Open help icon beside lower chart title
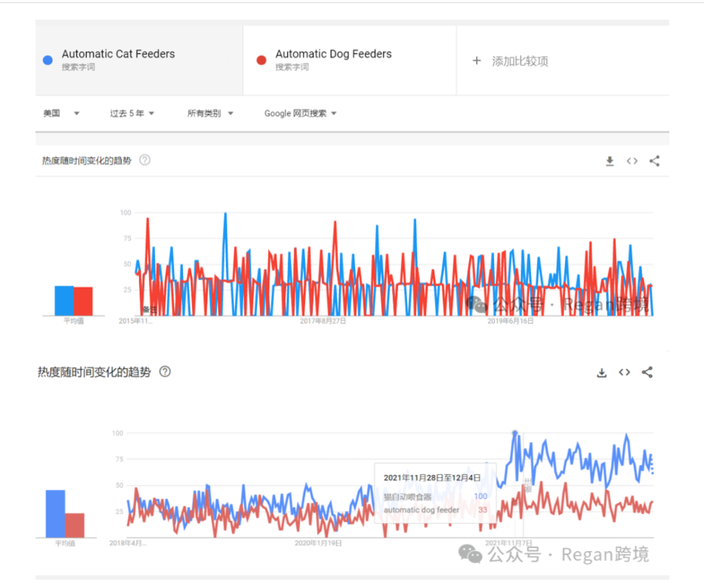 click(165, 371)
